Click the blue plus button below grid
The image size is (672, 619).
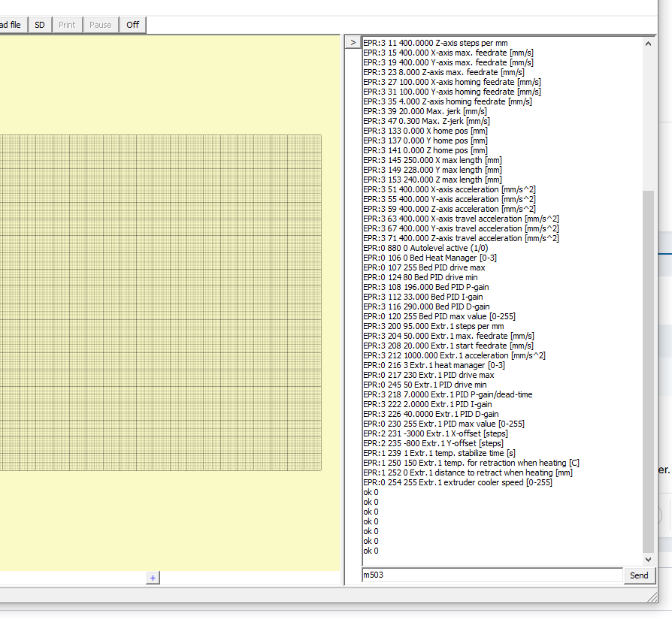153,578
